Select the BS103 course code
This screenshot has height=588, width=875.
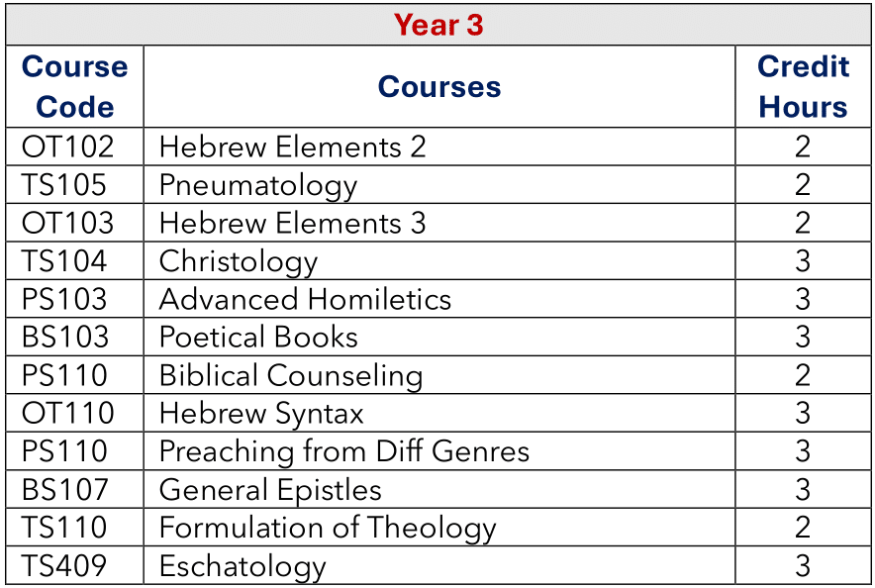pos(64,337)
